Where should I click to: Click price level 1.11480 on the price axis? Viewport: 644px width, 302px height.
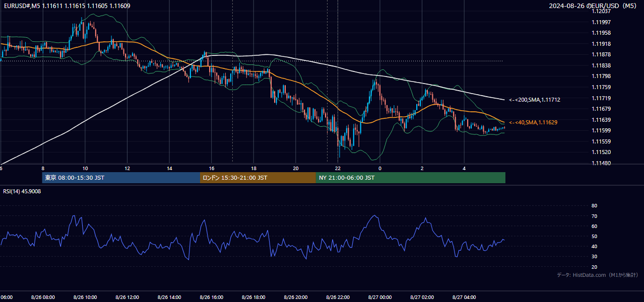click(601, 163)
